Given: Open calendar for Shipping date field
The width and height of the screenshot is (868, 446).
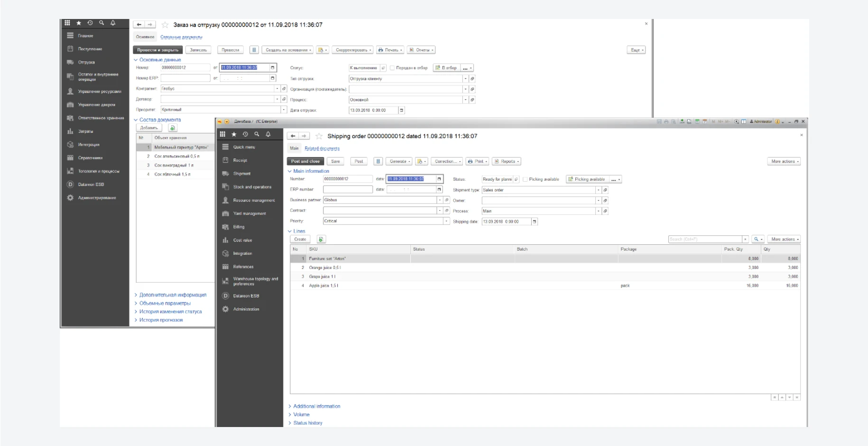Looking at the screenshot, I should pyautogui.click(x=535, y=222).
